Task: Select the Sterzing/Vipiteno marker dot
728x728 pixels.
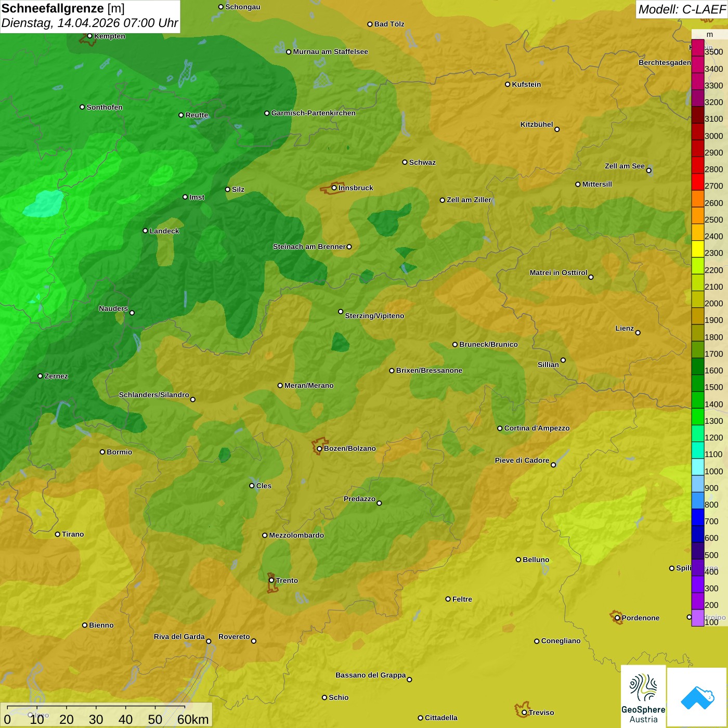Action: click(x=341, y=311)
